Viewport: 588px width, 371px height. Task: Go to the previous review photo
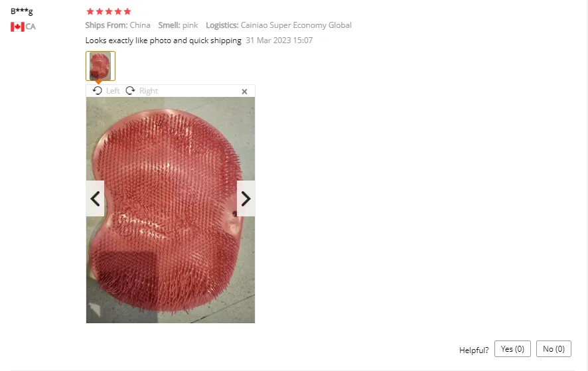tap(96, 198)
